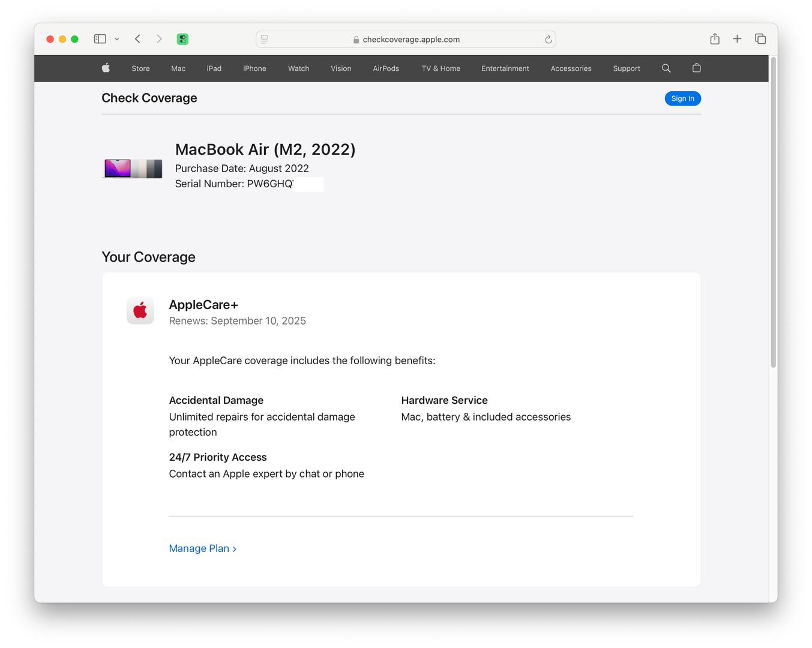Click the 24/7 Priority Access heading
The height and width of the screenshot is (648, 812).
click(218, 457)
